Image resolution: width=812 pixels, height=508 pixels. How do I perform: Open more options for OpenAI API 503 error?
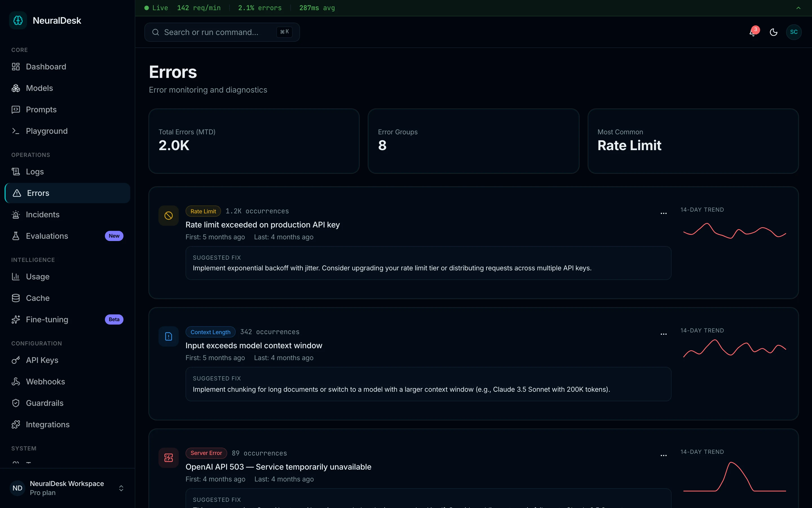tap(664, 456)
